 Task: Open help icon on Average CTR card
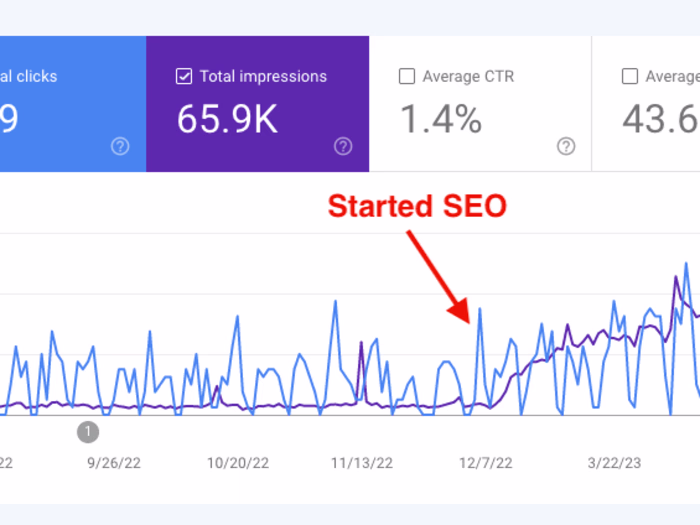566,147
